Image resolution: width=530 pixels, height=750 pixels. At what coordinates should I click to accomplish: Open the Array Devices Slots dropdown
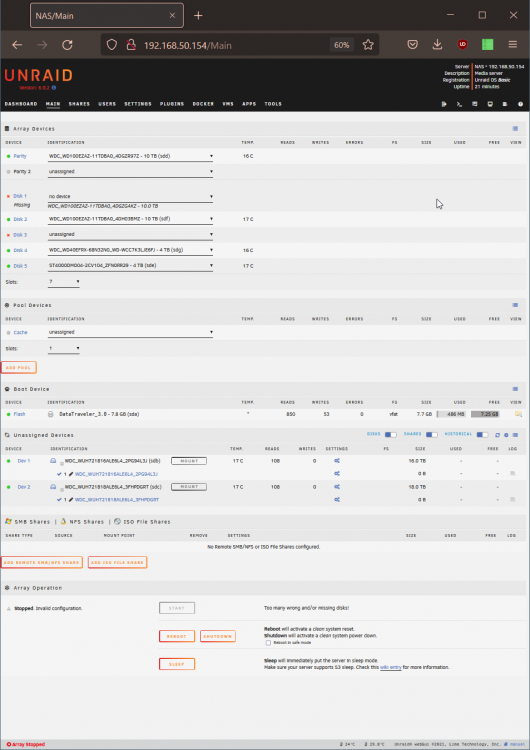(x=64, y=282)
